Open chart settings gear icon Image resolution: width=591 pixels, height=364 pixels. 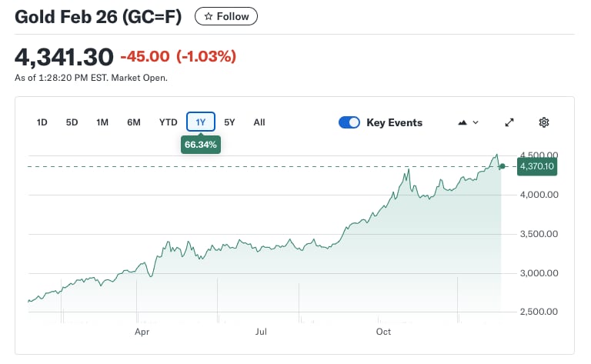544,122
